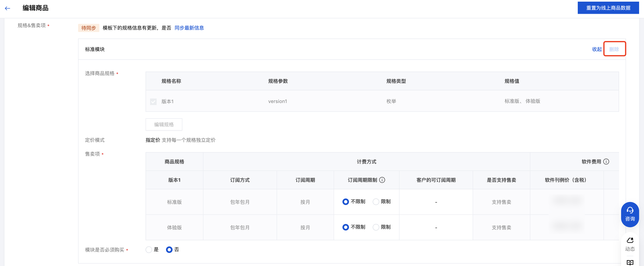The width and height of the screenshot is (644, 266).
Task: Click 同步最新信息 link
Action: [x=189, y=28]
